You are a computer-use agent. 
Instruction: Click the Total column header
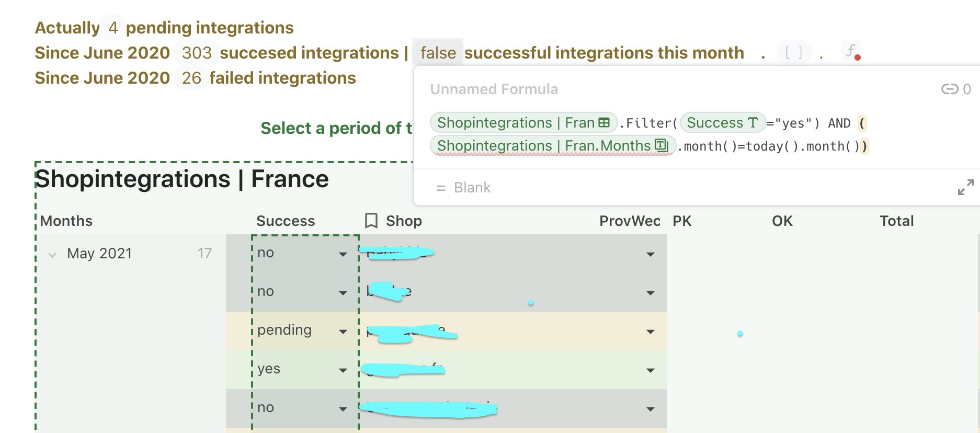(x=896, y=221)
